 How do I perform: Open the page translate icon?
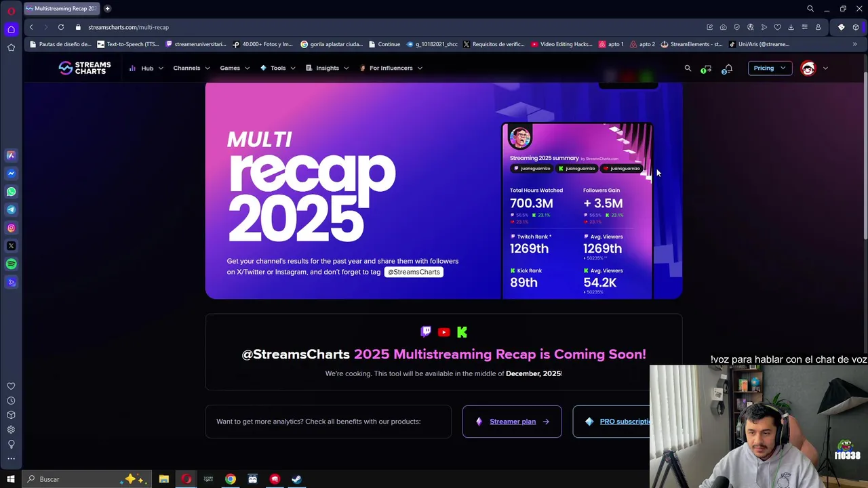pos(751,27)
